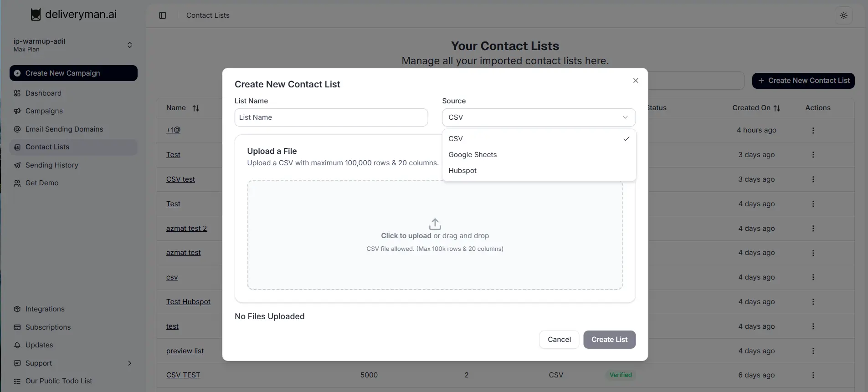Click the deliveryman.ai logo icon
This screenshot has height=392, width=868.
pyautogui.click(x=36, y=15)
